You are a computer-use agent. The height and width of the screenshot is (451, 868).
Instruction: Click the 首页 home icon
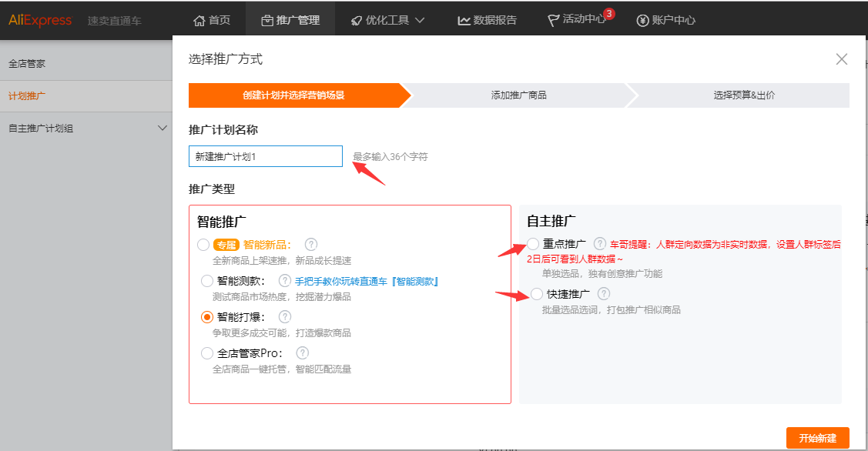point(198,20)
